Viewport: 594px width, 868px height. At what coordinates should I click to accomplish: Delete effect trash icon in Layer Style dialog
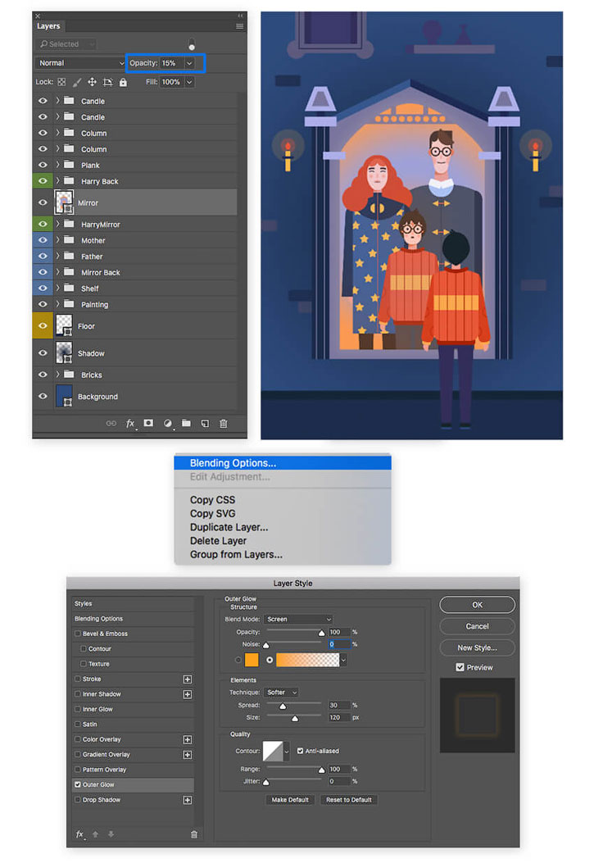click(x=193, y=834)
